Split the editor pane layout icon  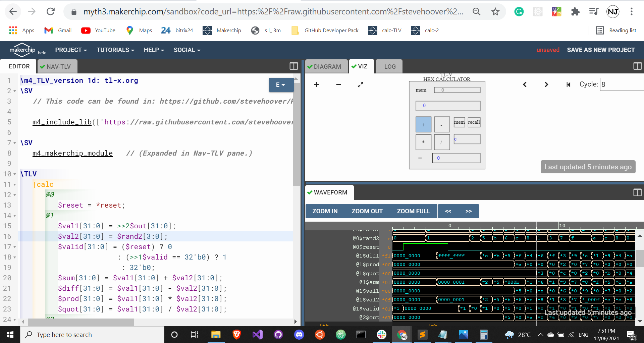[293, 66]
